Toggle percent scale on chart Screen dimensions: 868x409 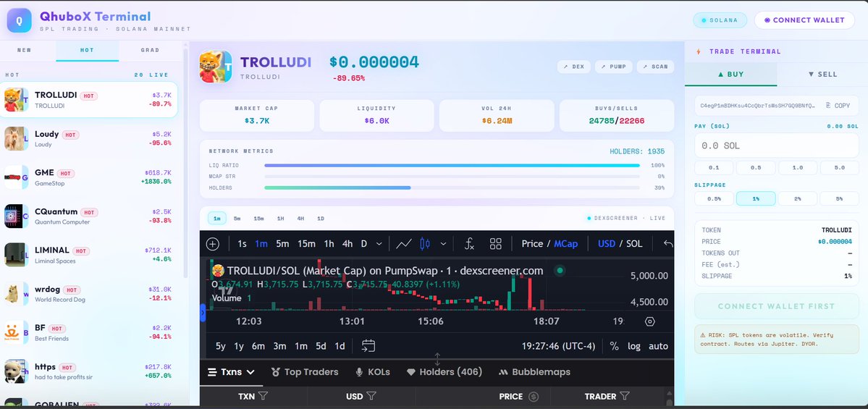coord(614,346)
